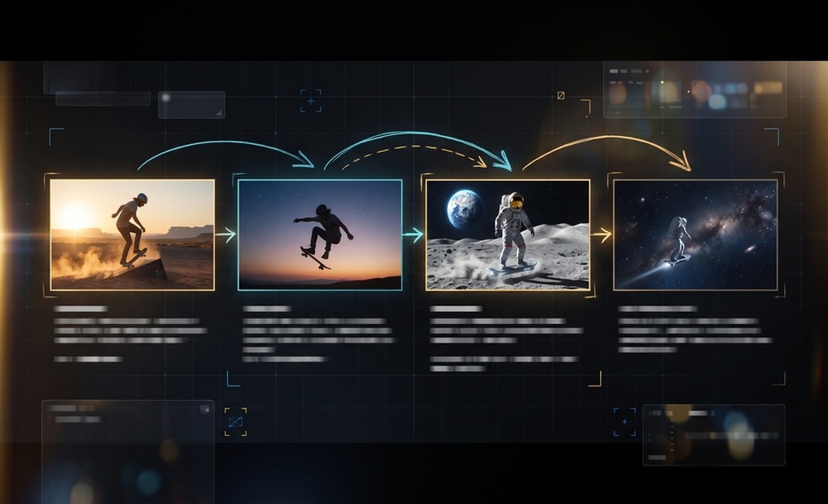Click the cyan arrow between second and third frames
828x504 pixels.
click(x=414, y=235)
